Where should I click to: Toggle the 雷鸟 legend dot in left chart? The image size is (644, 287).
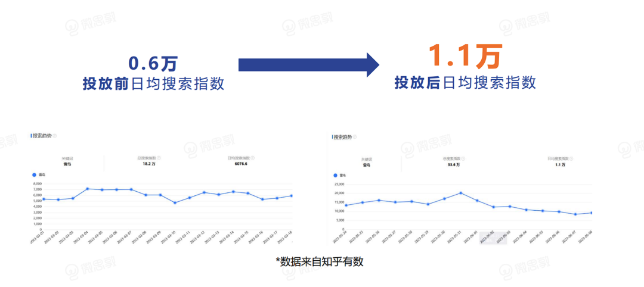(33, 175)
